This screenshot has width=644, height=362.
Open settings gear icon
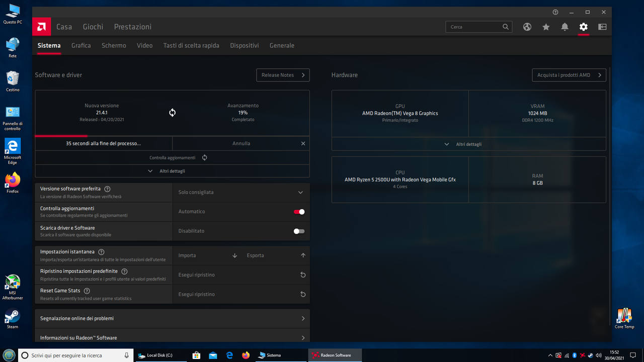pyautogui.click(x=584, y=27)
